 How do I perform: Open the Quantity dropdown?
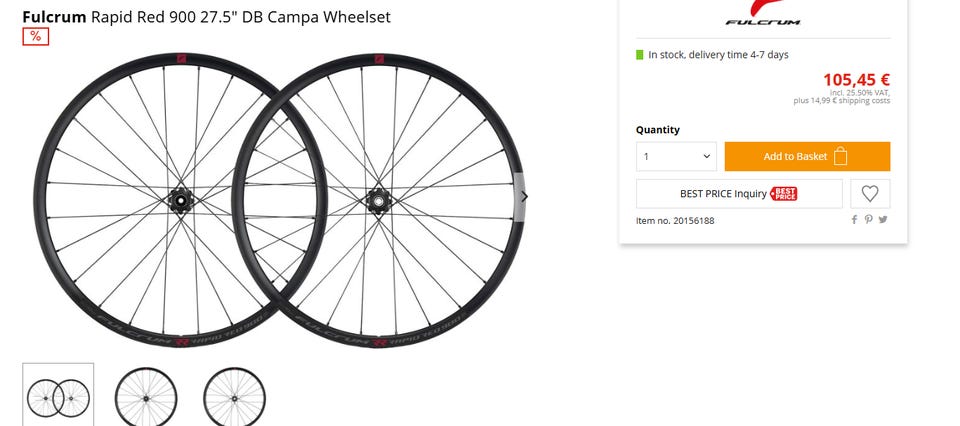click(676, 157)
